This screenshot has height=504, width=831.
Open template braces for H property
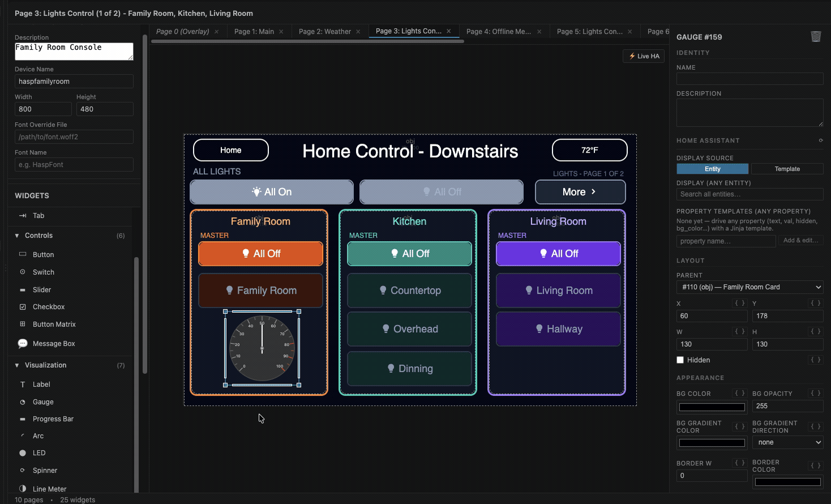[x=816, y=331]
